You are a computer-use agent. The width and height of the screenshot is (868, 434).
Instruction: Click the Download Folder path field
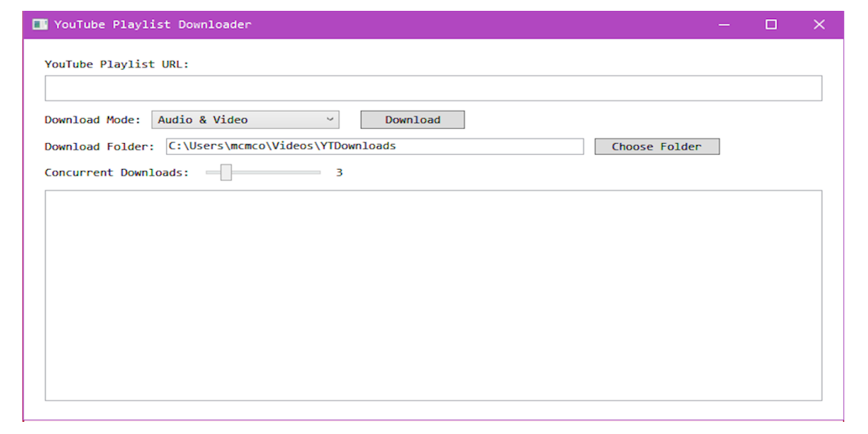[375, 146]
